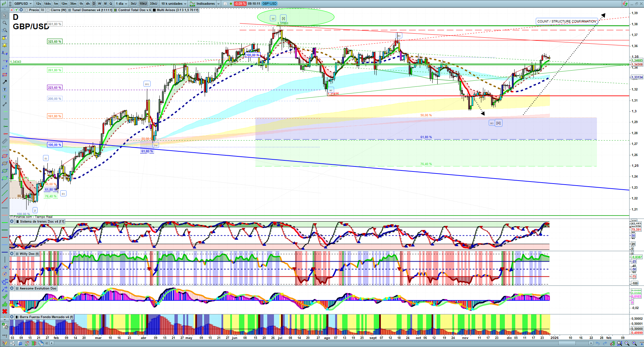Image resolution: width=644 pixels, height=347 pixels.
Task: Click the green thumbs-up icon in left toolbar
Action: coord(5,304)
